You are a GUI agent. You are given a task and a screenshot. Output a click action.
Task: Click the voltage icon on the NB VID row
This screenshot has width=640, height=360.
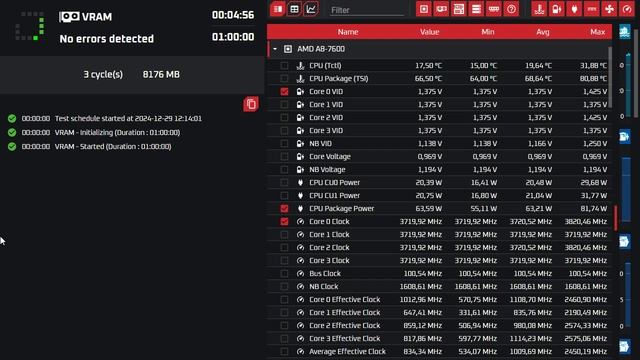(300, 144)
